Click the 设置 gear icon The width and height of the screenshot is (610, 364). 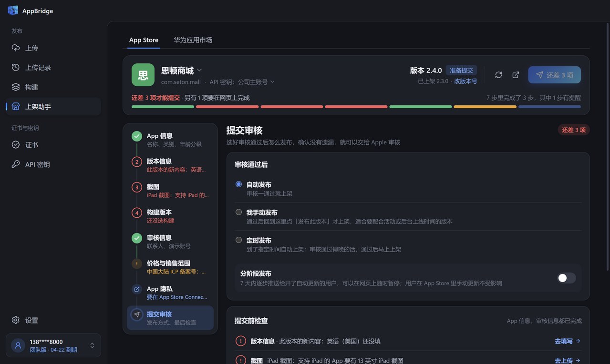pyautogui.click(x=16, y=320)
